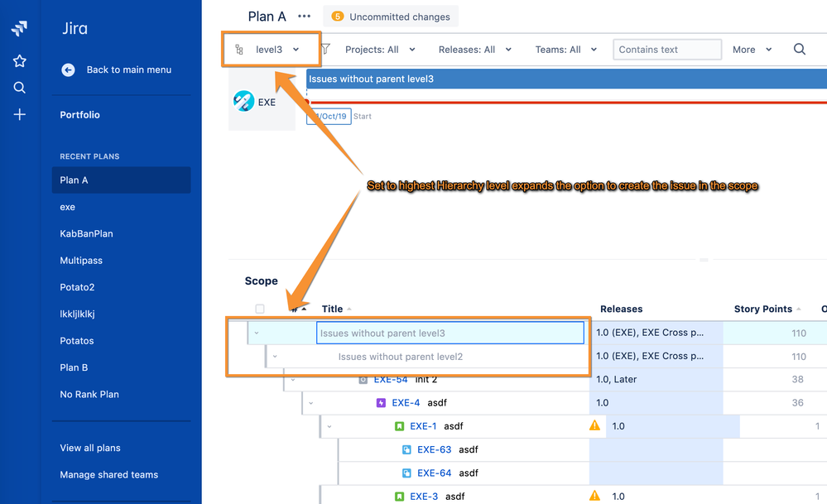Click the filter funnel icon
827x504 pixels.
tap(325, 49)
